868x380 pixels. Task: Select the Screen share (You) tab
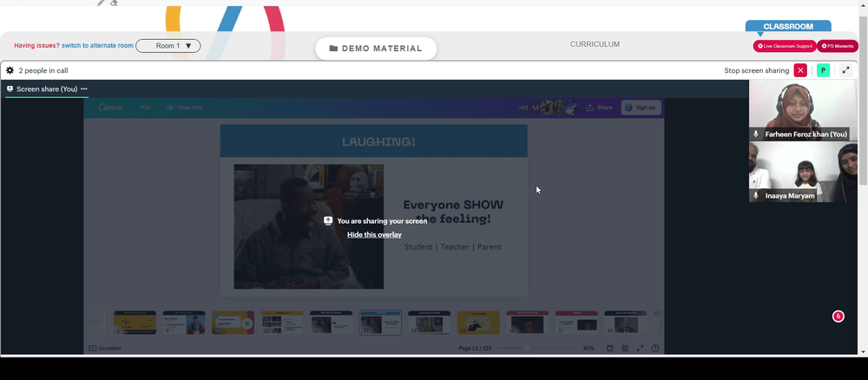pos(47,89)
